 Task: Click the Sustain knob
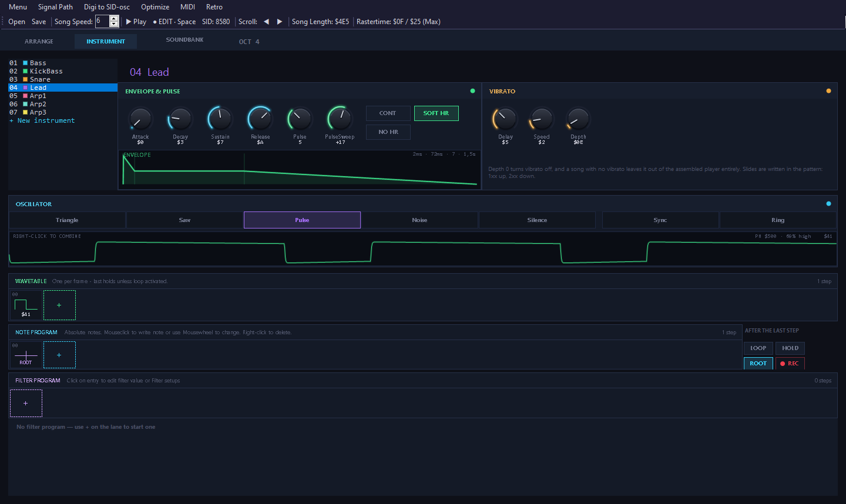(220, 119)
